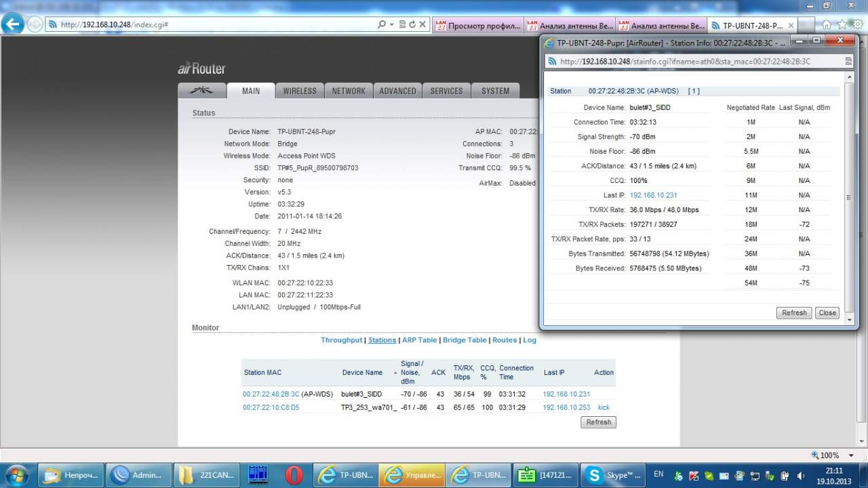The image size is (868, 488).
Task: Switch to the WIRELESS tab
Action: [300, 91]
